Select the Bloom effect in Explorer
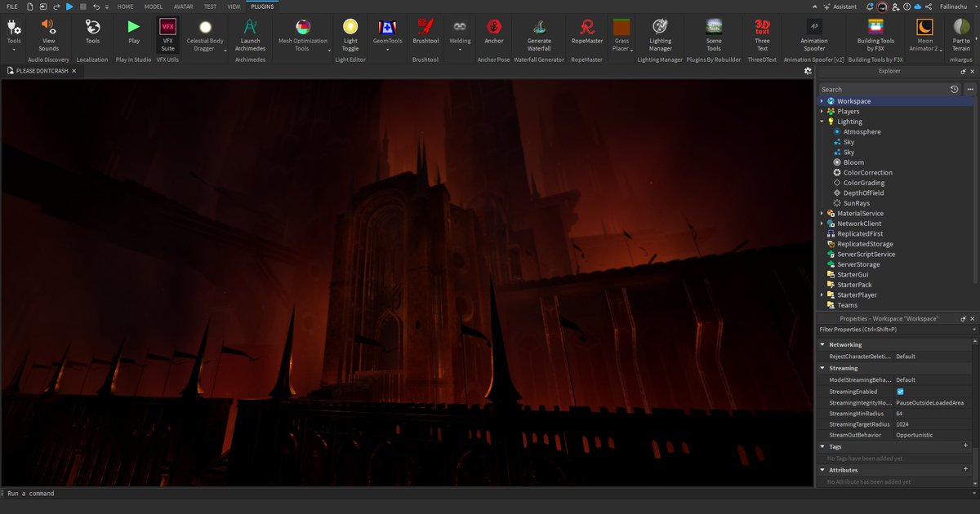Screen dimensions: 980x514 [x=853, y=162]
